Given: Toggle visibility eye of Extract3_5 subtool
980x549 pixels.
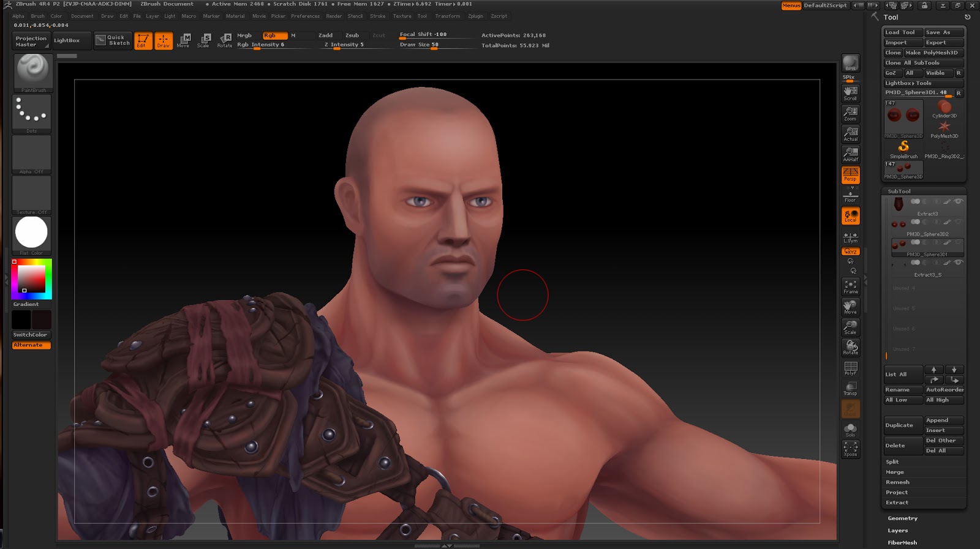Looking at the screenshot, I should coord(959,263).
